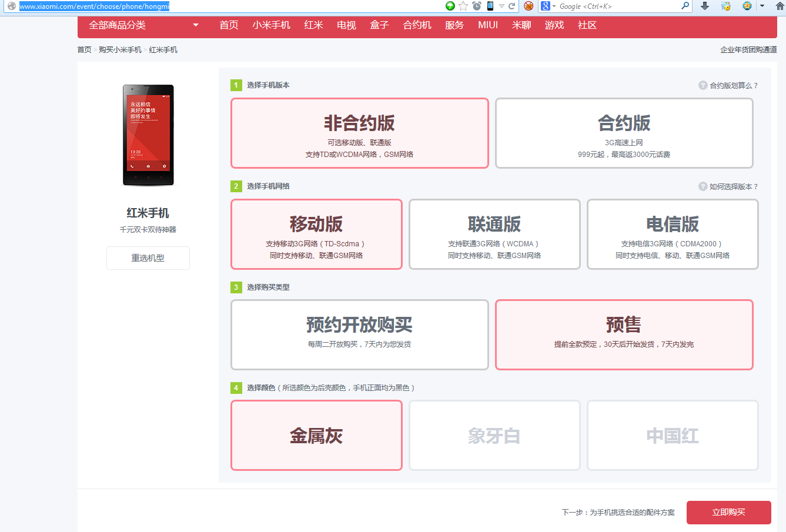Open the 合约机 navigation menu item
Image resolution: width=786 pixels, height=532 pixels.
pyautogui.click(x=417, y=25)
